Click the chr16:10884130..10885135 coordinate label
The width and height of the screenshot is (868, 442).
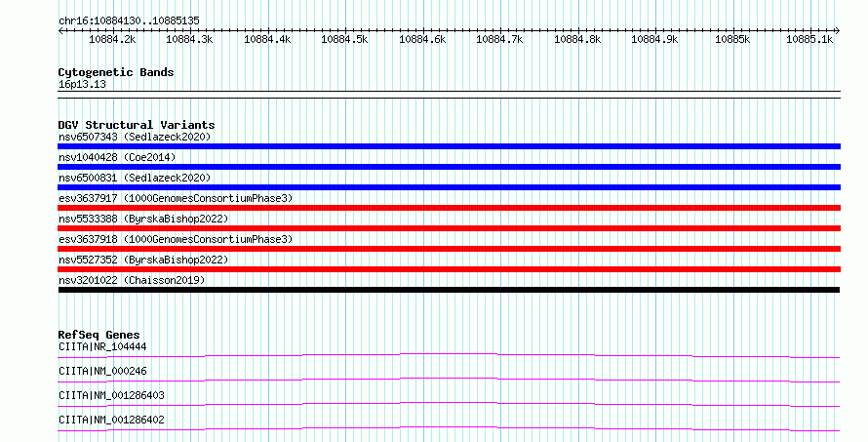pos(129,20)
